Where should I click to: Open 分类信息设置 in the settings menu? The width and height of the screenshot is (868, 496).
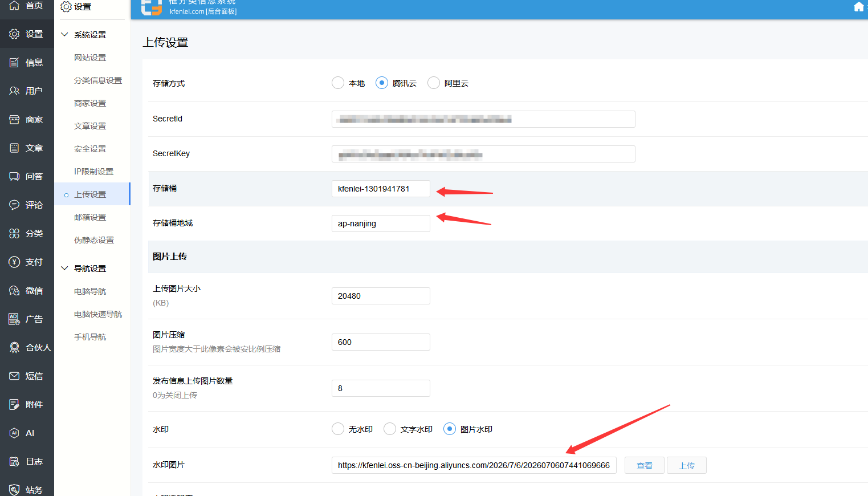click(98, 80)
